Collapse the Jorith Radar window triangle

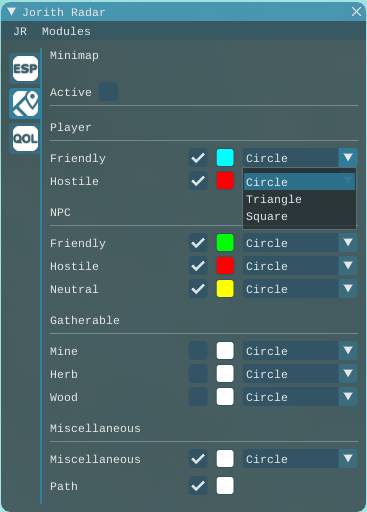coord(11,12)
